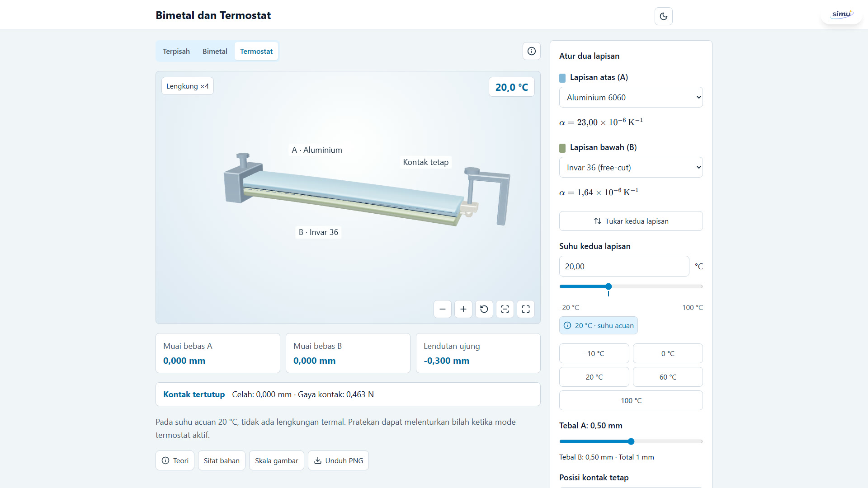The image size is (868, 488).
Task: Open Skala gambar options
Action: [277, 460]
